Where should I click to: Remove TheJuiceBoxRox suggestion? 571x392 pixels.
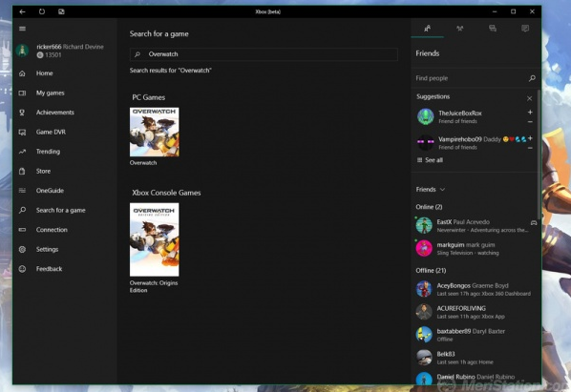(530, 122)
